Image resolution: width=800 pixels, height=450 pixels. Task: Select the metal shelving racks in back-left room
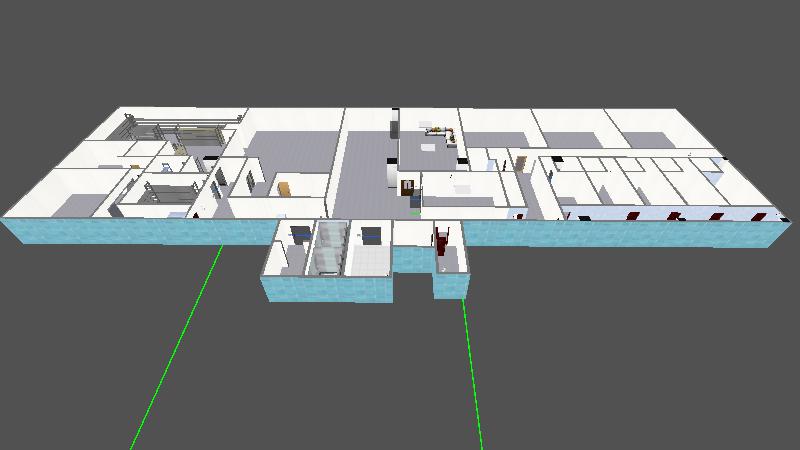[180, 130]
